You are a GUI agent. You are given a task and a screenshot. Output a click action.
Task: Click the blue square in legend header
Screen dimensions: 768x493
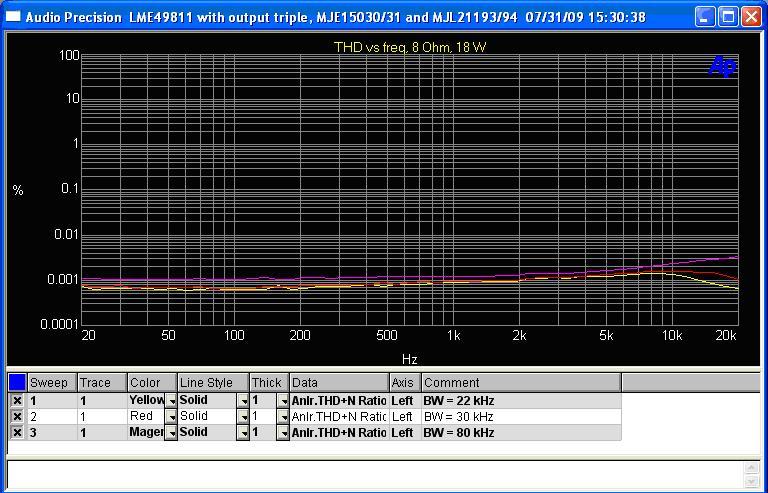click(17, 382)
